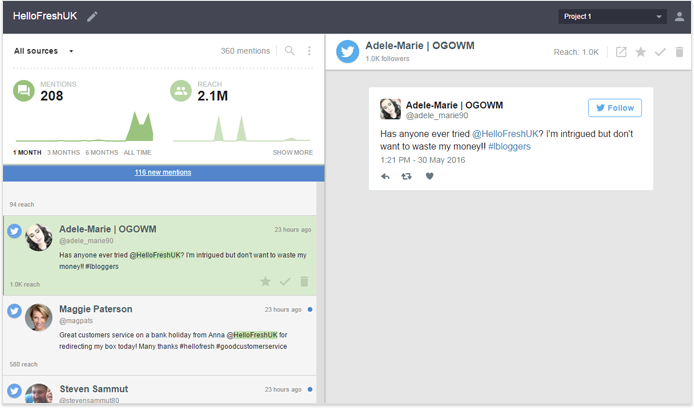Like the tweet with the heart icon
The height and width of the screenshot is (408, 694).
click(x=429, y=176)
